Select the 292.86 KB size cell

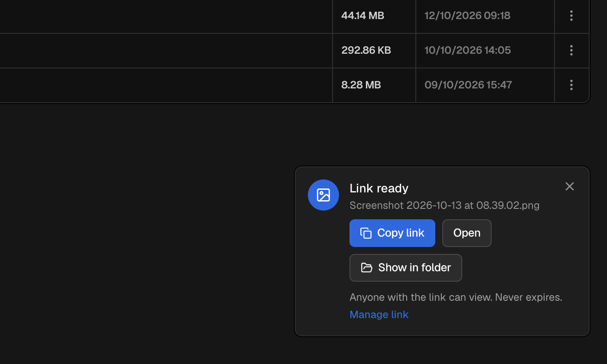click(374, 50)
